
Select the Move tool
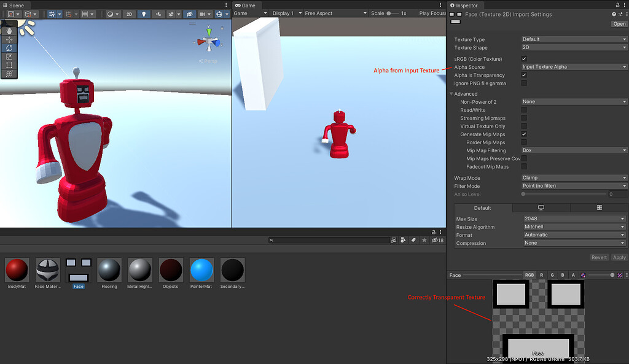9,39
